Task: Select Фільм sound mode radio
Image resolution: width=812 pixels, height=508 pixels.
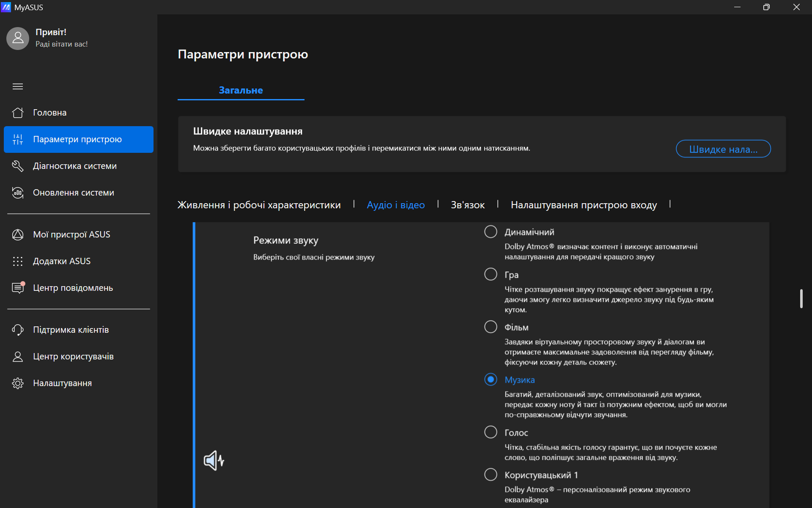Action: click(491, 327)
